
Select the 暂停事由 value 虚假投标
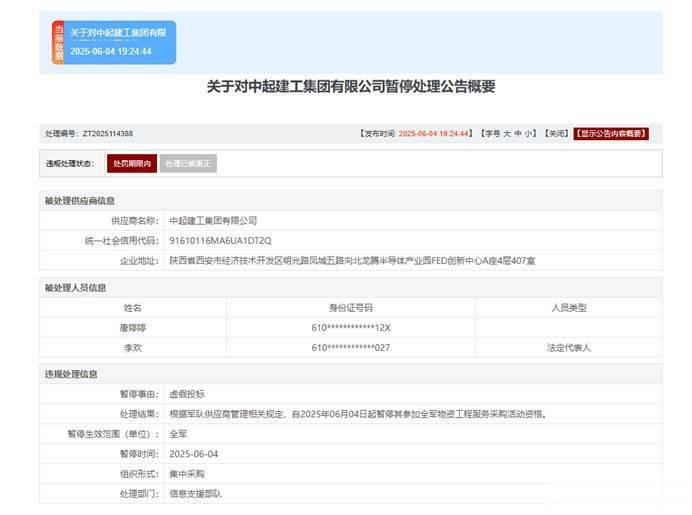(187, 394)
